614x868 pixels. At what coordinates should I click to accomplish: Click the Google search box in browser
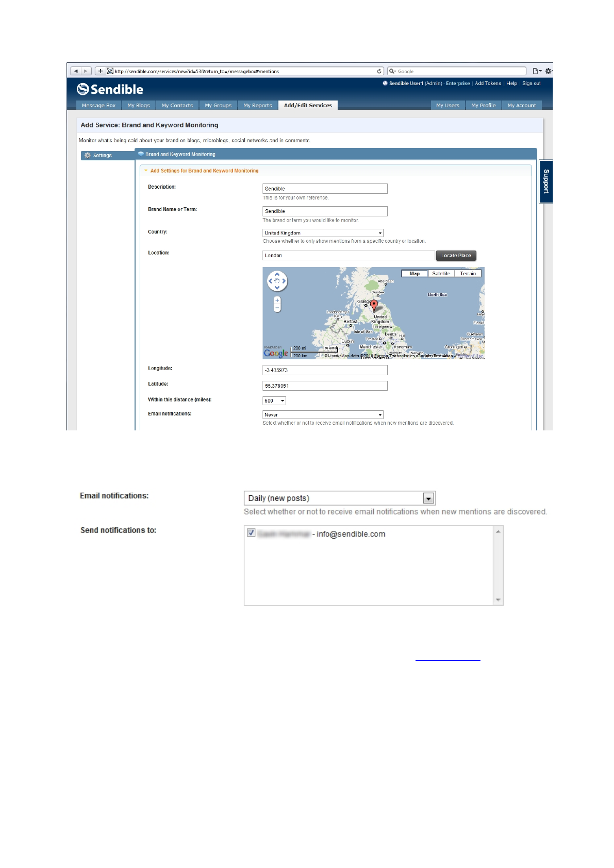[x=457, y=71]
